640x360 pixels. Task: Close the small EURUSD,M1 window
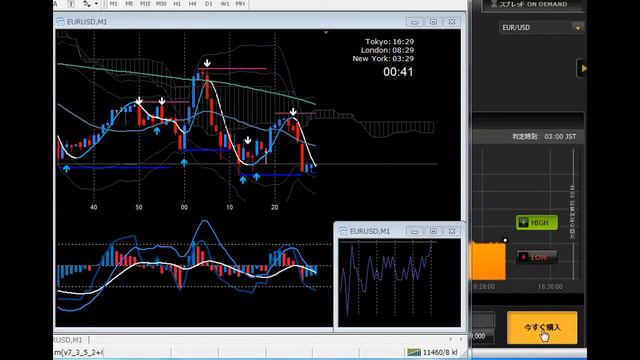(452, 231)
